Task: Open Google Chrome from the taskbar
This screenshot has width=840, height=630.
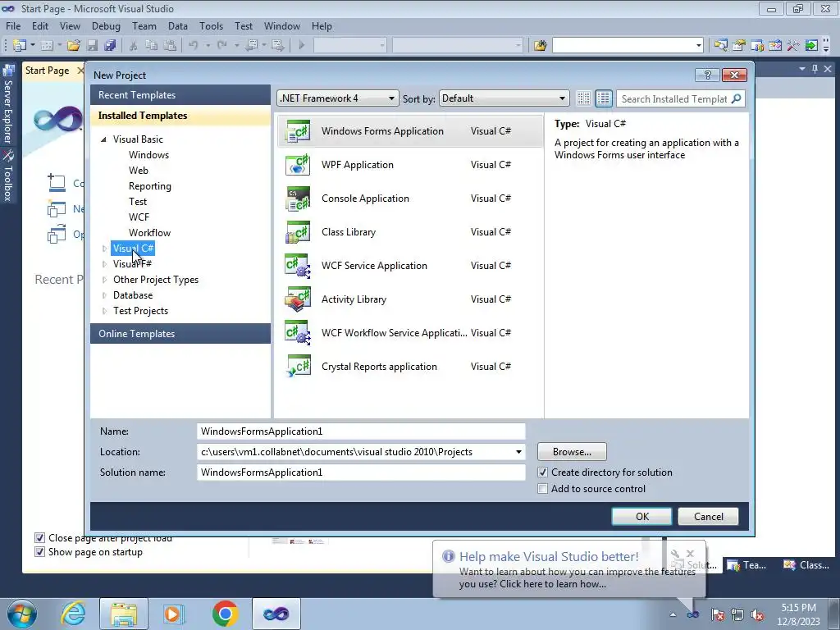Action: coord(225,614)
